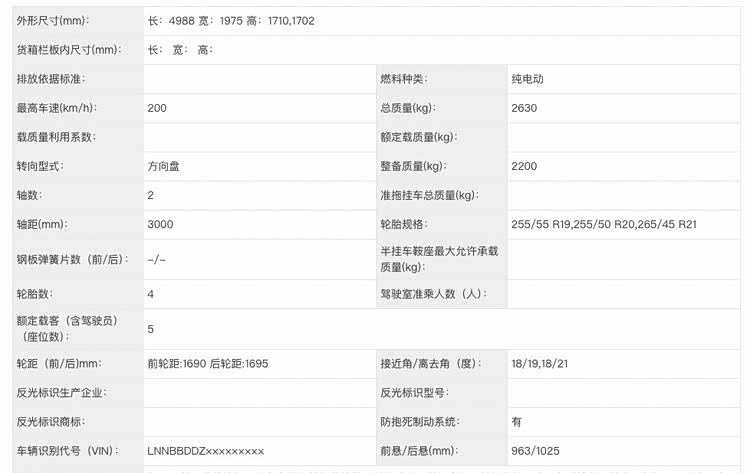Screen dimensions: 750x473
Task: Select the 最高车速 value 200
Action: click(x=158, y=107)
